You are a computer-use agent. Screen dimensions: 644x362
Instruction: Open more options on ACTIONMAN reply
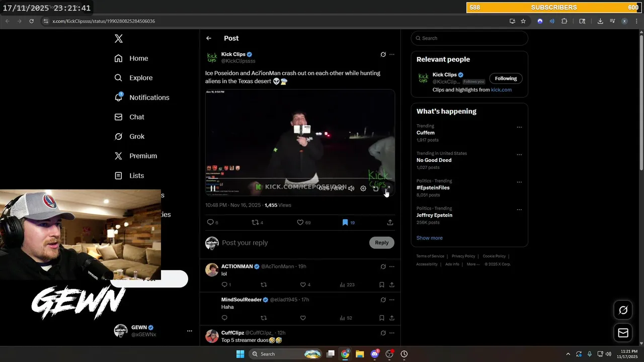tap(392, 266)
